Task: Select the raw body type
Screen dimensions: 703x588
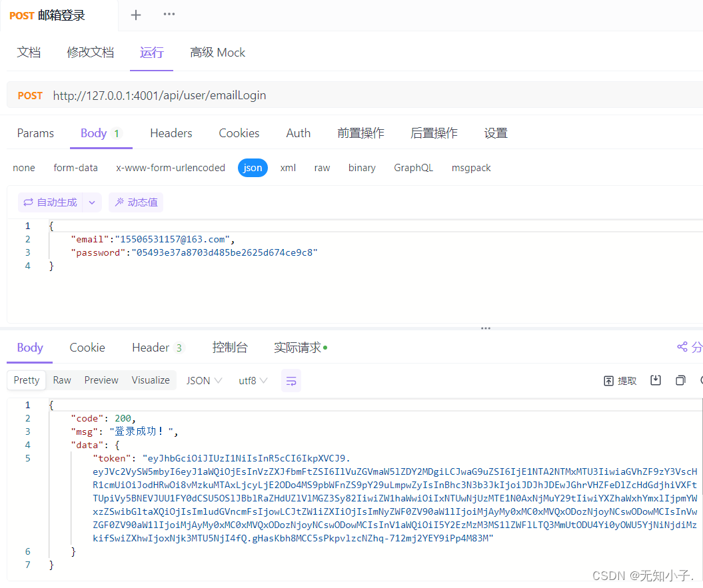Action: [x=322, y=168]
